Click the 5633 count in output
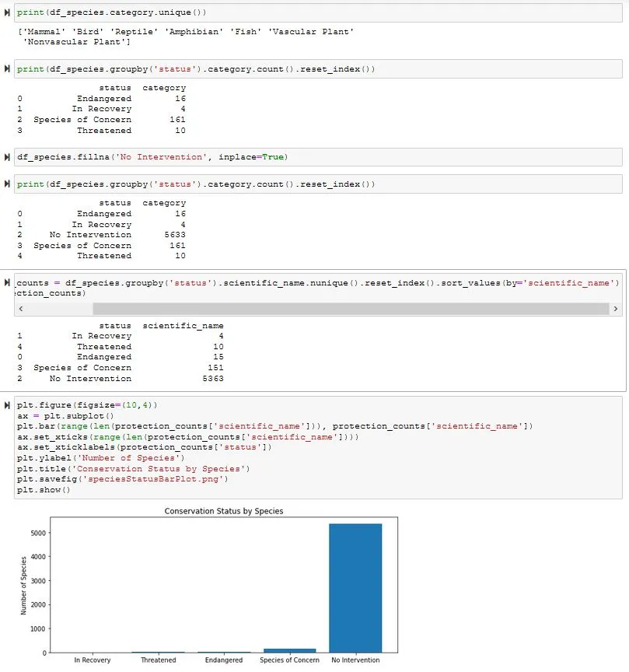 (x=175, y=234)
